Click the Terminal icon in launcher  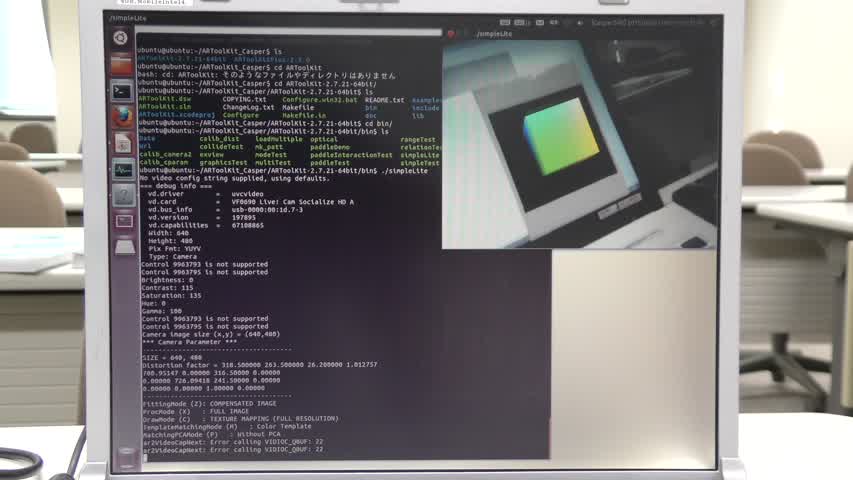(122, 91)
